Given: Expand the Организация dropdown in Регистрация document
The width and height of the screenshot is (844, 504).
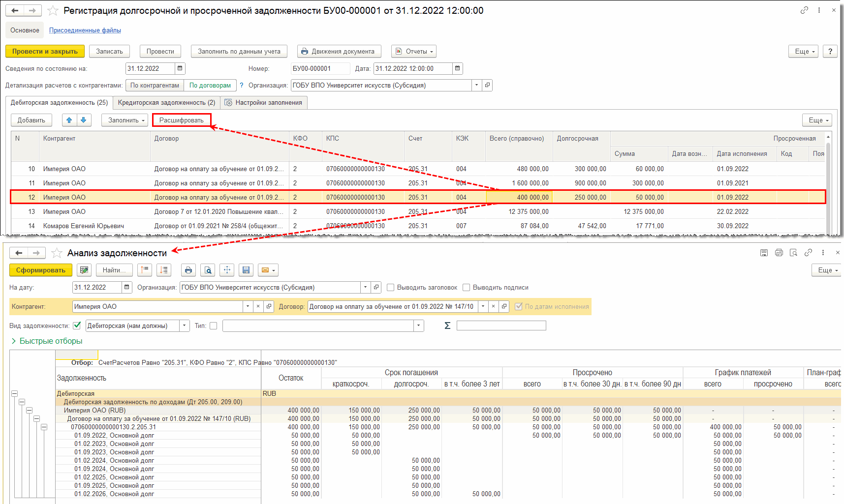Looking at the screenshot, I should tap(476, 85).
